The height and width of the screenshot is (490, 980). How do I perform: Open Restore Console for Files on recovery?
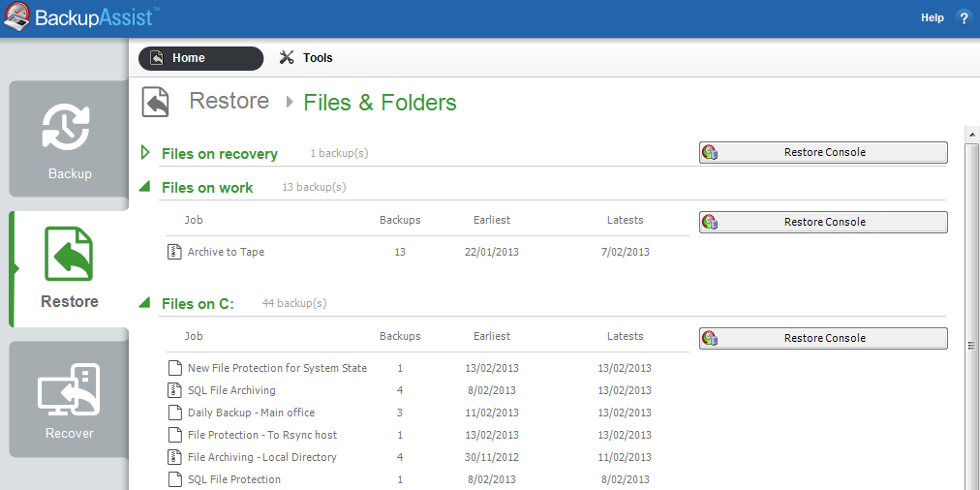823,152
